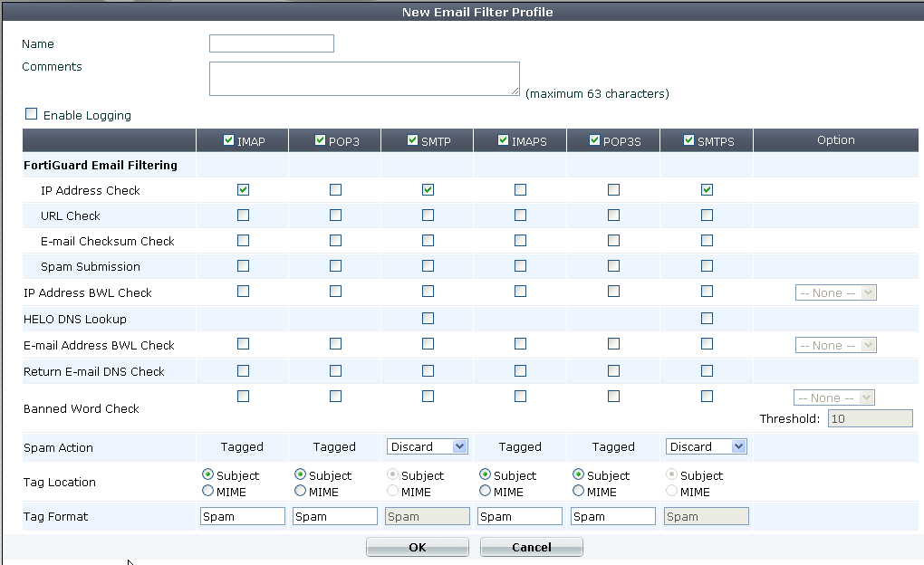Choose MIME tag location for POP3S

[578, 492]
